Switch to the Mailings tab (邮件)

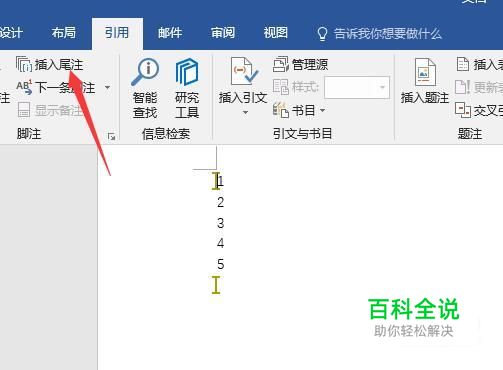click(170, 33)
